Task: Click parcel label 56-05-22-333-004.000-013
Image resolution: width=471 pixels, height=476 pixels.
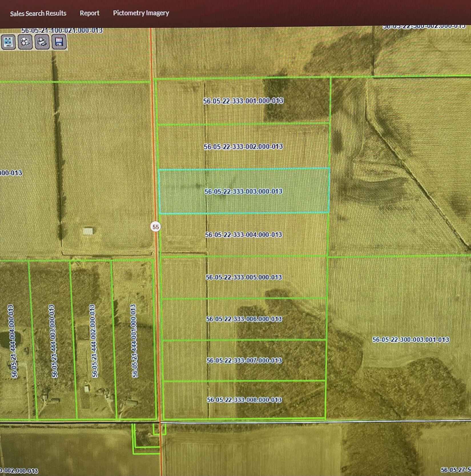Action: pos(243,235)
